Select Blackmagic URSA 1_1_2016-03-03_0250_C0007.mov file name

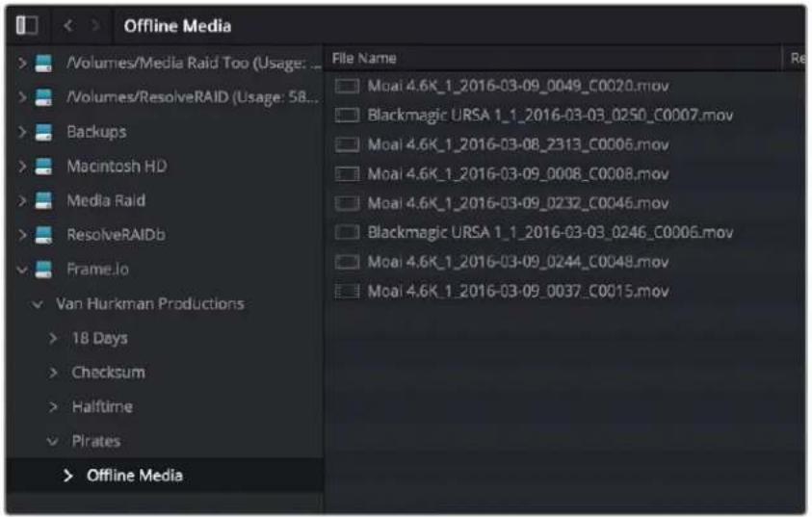click(x=550, y=115)
